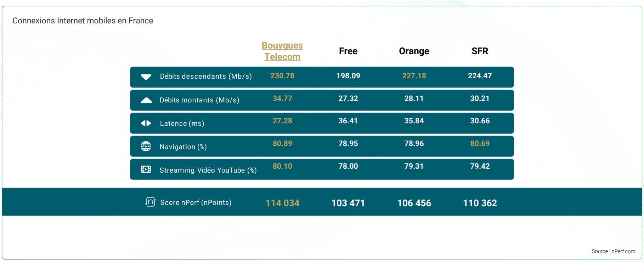This screenshot has height=263, width=644.
Task: Click the Orange download value 227.18
Action: coord(414,76)
